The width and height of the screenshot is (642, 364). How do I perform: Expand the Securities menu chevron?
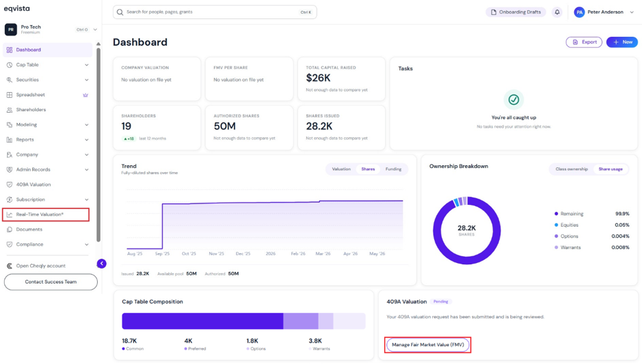pos(86,80)
